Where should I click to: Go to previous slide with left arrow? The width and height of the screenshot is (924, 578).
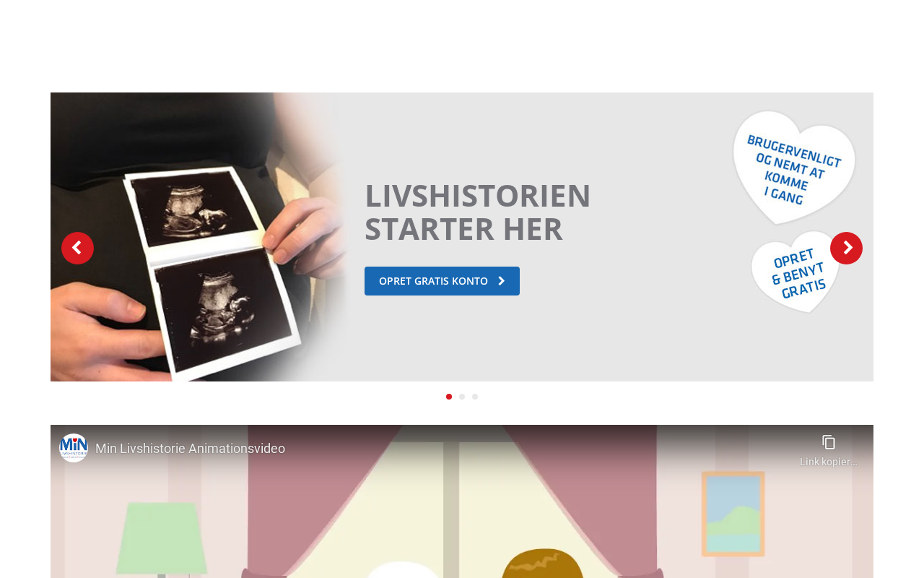coord(77,248)
